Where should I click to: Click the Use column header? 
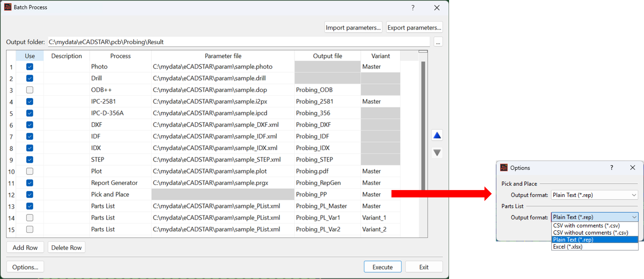coord(30,56)
